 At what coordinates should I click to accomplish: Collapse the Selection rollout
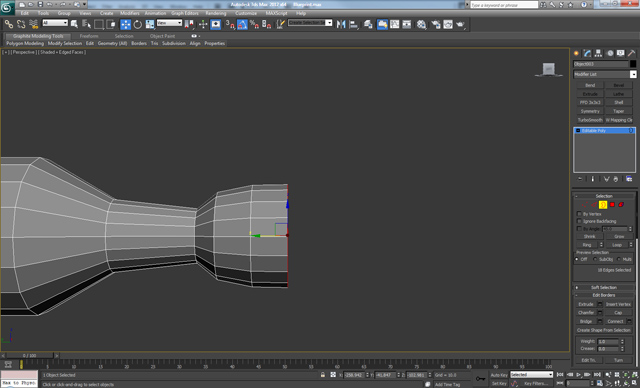tap(604, 196)
